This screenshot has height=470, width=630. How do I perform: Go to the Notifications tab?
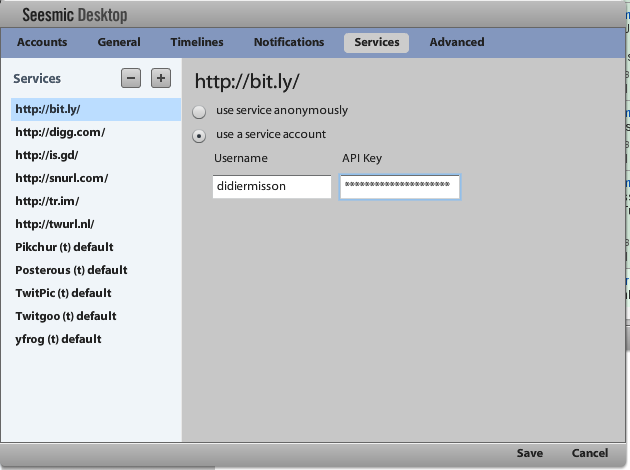pos(289,42)
